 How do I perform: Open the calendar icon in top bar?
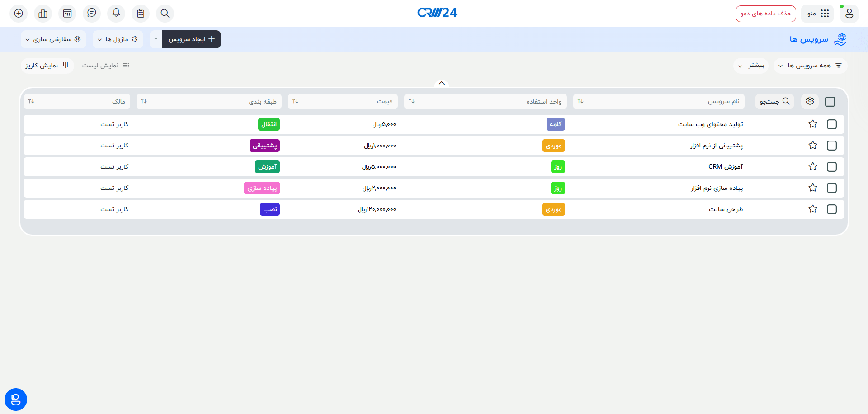click(67, 14)
